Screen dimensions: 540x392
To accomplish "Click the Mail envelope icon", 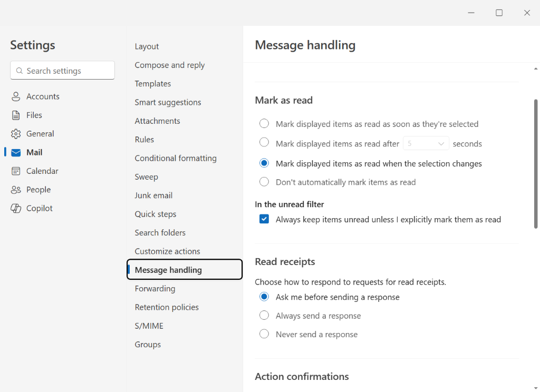I will click(x=16, y=152).
